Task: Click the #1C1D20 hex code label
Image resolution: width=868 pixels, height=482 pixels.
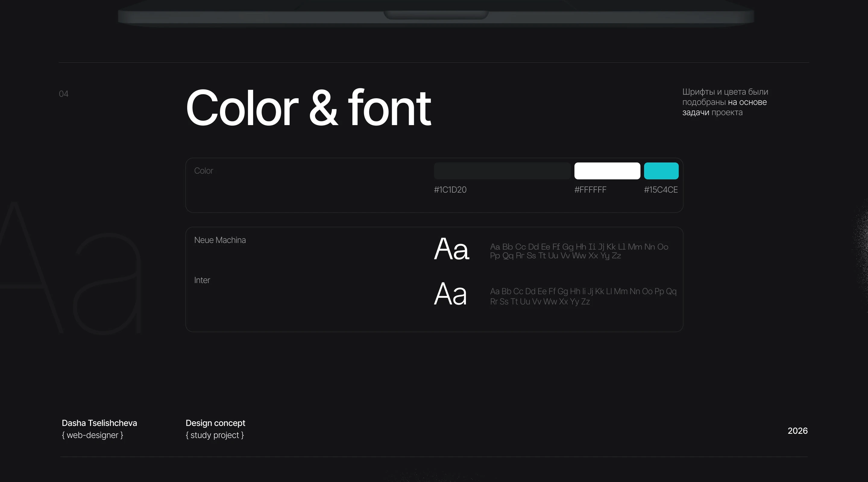Action: click(451, 190)
